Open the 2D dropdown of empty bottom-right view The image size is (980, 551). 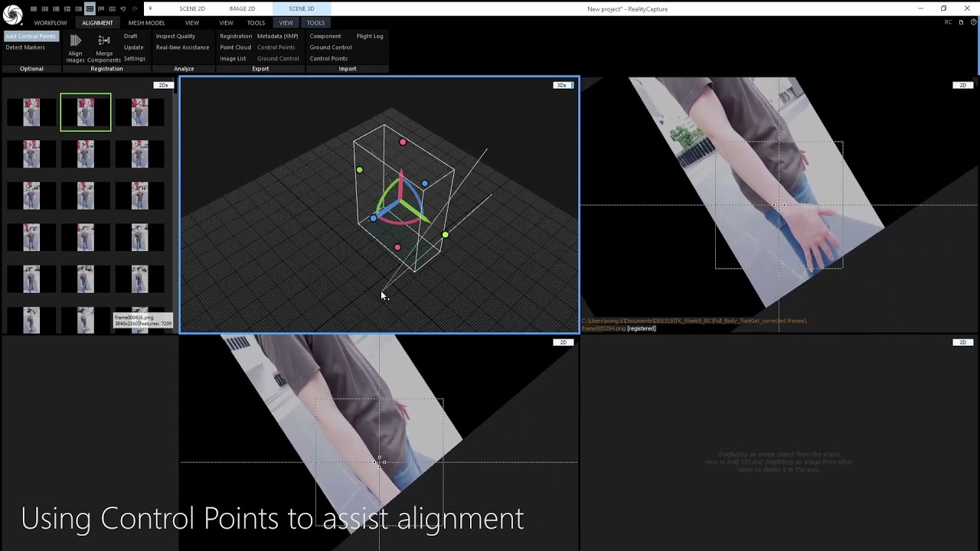(x=963, y=342)
